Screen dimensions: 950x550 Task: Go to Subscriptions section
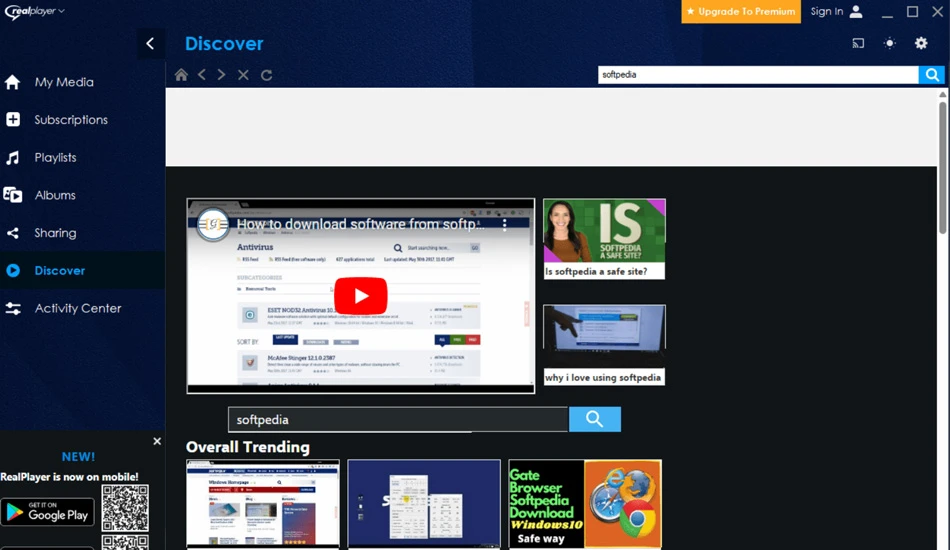click(71, 120)
